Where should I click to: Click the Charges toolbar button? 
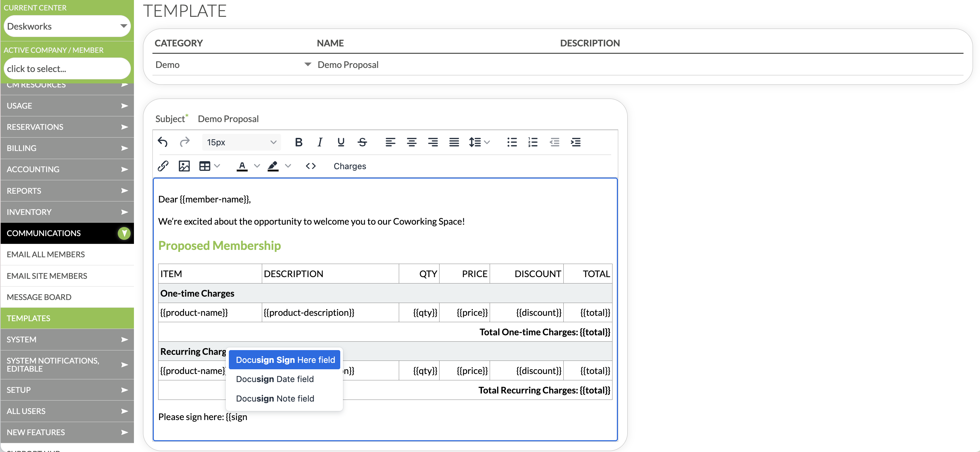[x=350, y=166]
